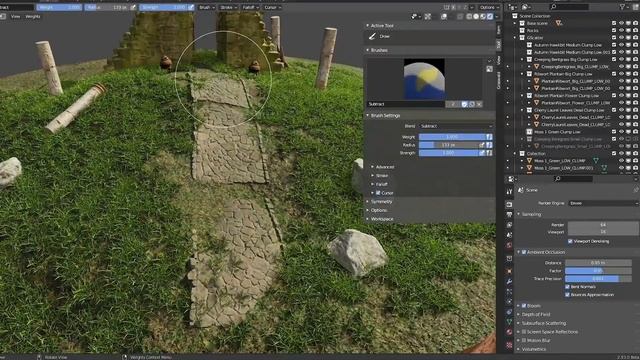Toggle the X-ray viewport icon

click(x=460, y=16)
